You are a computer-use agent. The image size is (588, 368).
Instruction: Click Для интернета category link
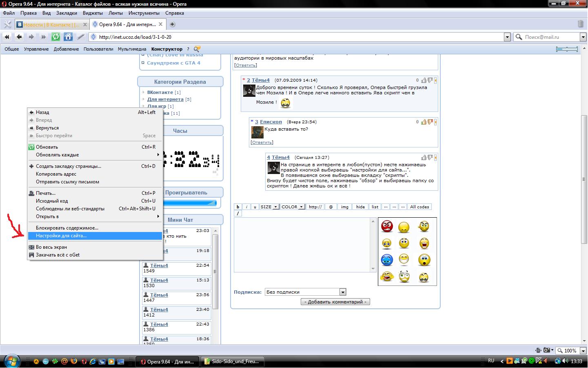point(165,99)
